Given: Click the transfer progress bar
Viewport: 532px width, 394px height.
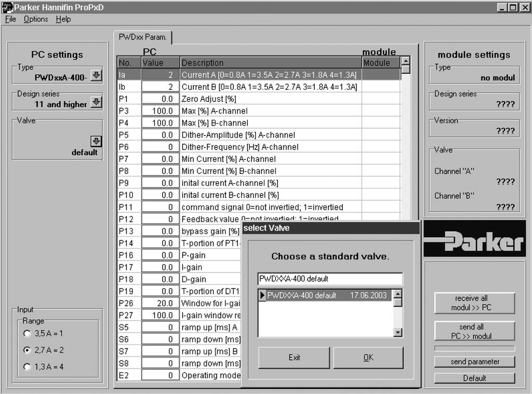Looking at the screenshot, I should click(474, 348).
